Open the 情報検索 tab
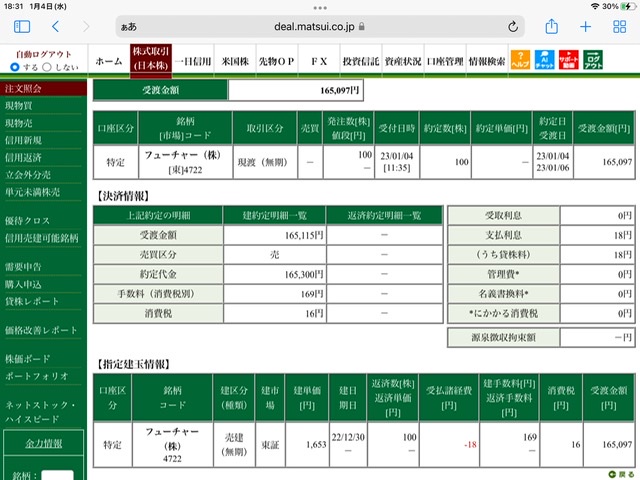 487,61
